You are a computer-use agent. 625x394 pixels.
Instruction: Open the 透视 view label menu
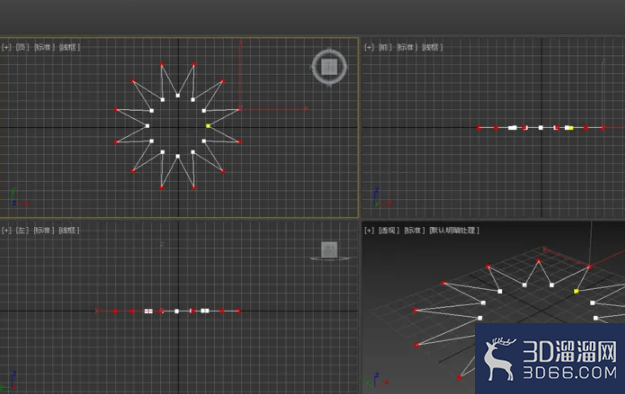389,230
